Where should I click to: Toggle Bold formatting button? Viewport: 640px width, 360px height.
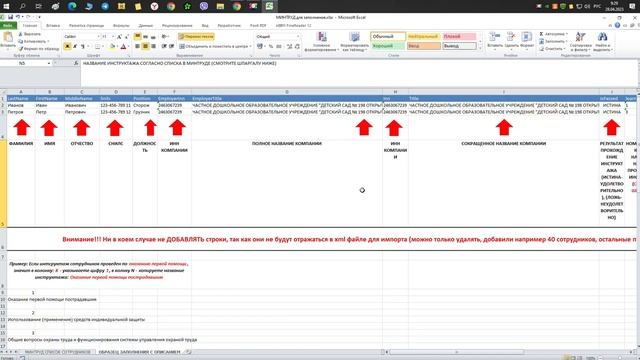[x=67, y=47]
